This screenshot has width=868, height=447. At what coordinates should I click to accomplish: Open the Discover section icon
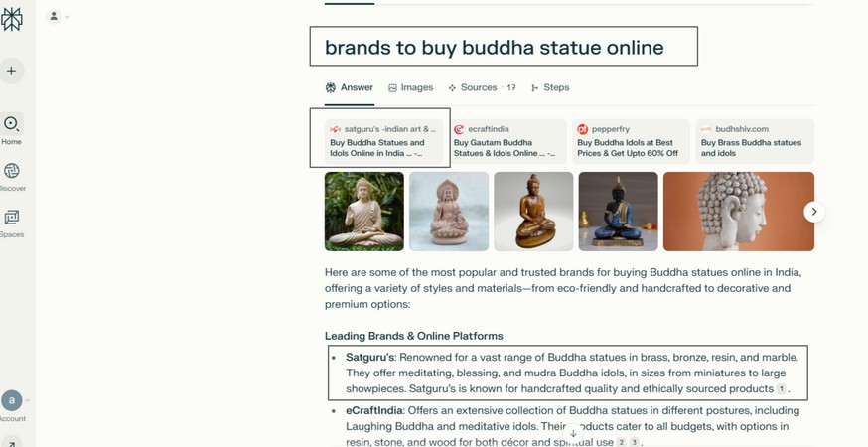(x=11, y=171)
